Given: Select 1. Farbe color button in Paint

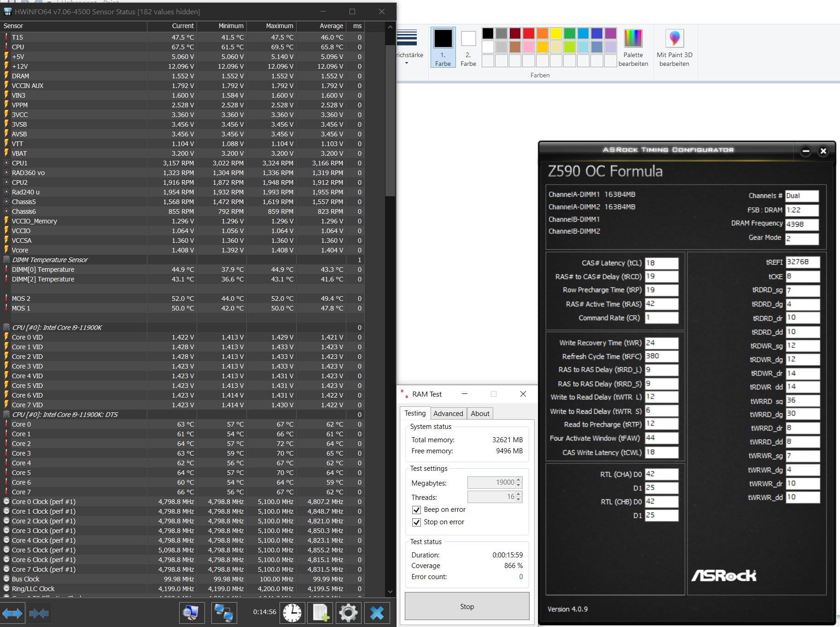Looking at the screenshot, I should pyautogui.click(x=443, y=47).
